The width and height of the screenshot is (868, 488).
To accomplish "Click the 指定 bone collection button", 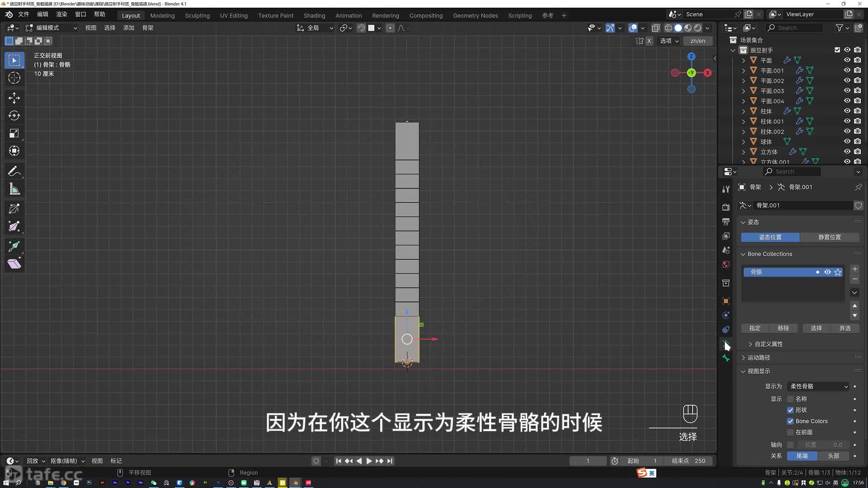I will tap(755, 328).
